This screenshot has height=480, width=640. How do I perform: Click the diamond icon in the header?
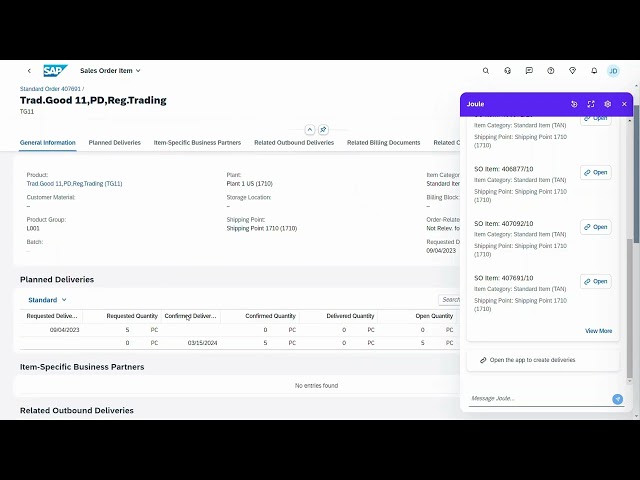572,71
